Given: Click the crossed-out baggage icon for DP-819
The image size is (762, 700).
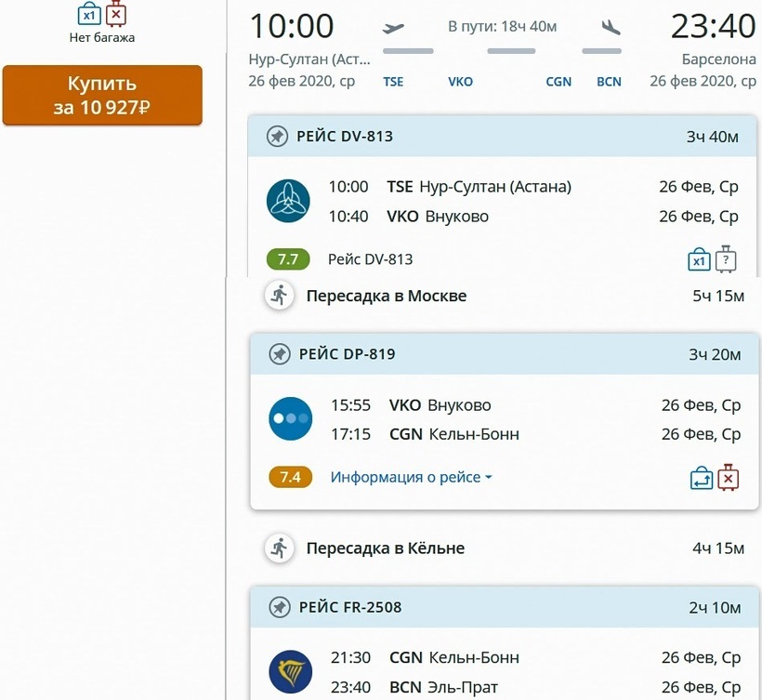Looking at the screenshot, I should pos(729,478).
